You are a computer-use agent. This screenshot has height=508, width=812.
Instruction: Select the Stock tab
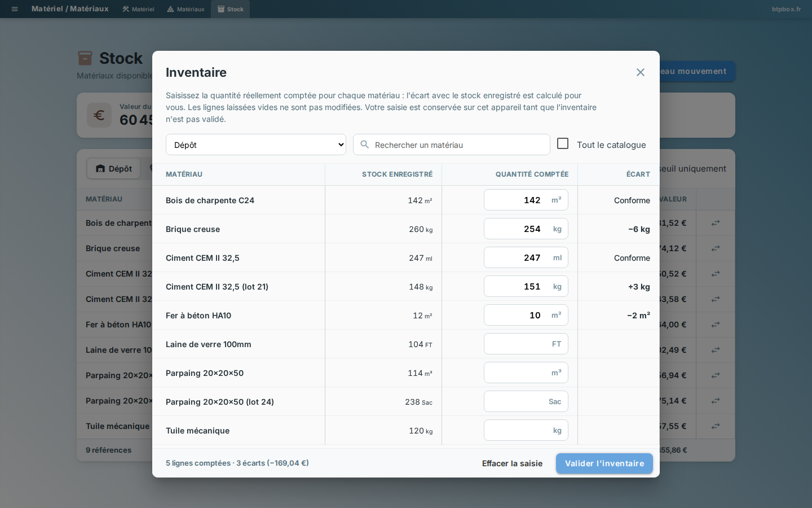coord(230,9)
